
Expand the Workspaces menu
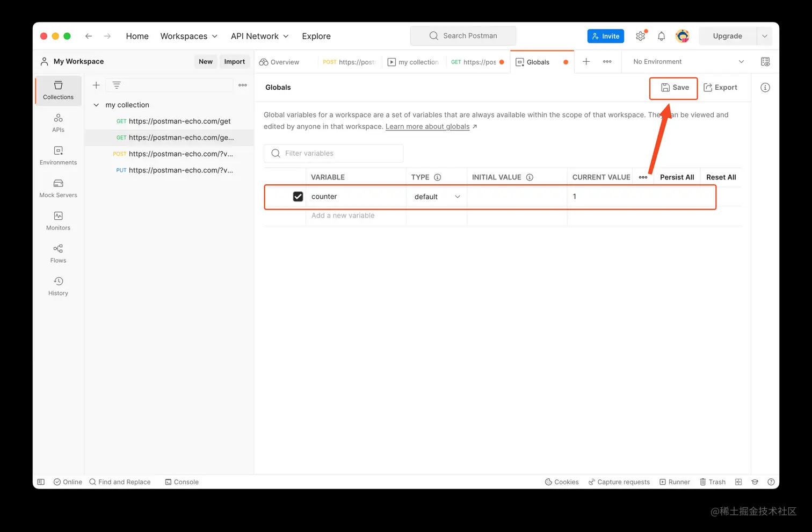(x=189, y=36)
